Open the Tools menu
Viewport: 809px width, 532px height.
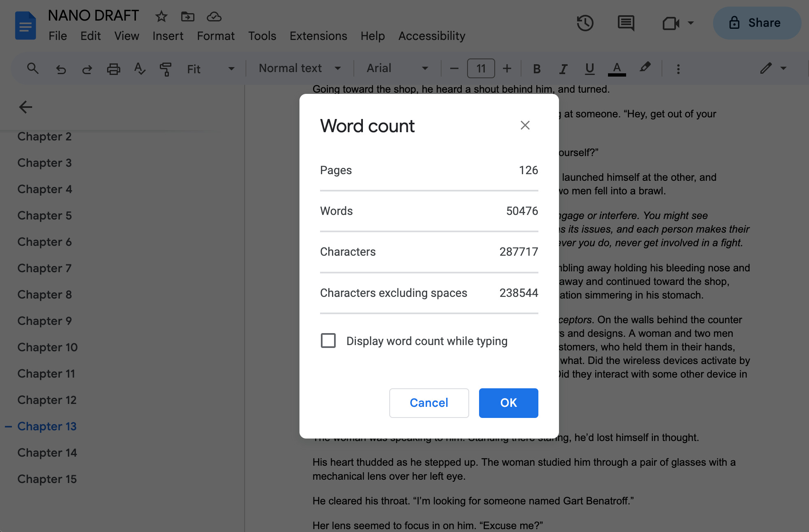262,36
